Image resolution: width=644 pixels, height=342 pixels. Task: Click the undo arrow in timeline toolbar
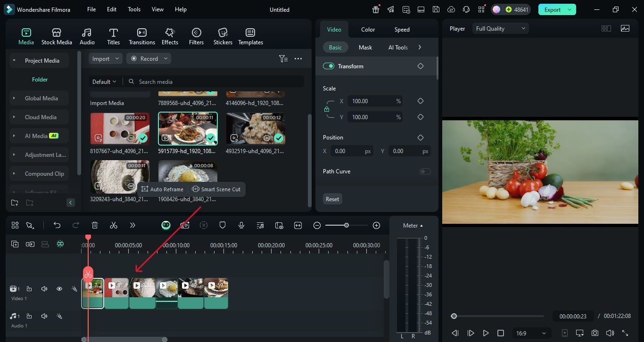pyautogui.click(x=57, y=226)
